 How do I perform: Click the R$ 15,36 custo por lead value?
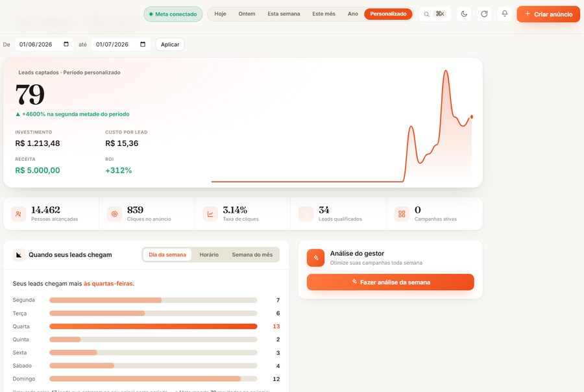coord(122,143)
